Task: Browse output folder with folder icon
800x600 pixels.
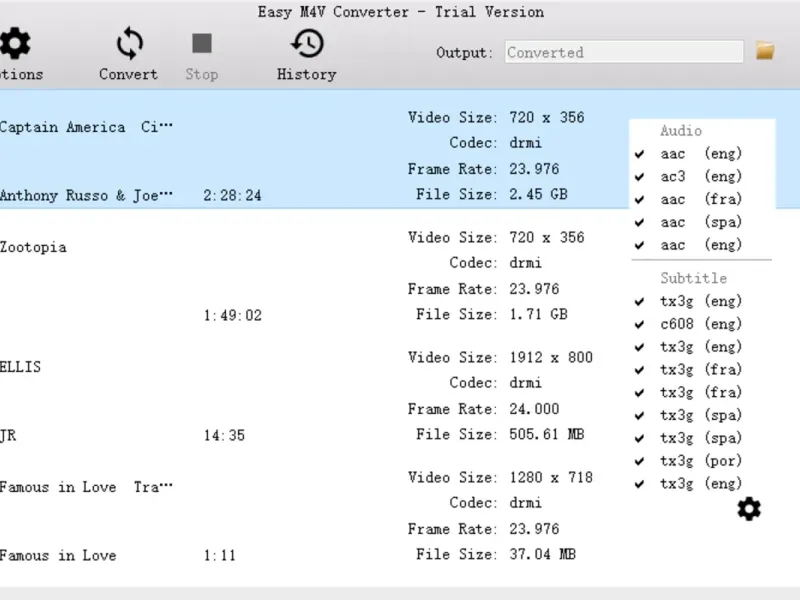Action: point(765,51)
